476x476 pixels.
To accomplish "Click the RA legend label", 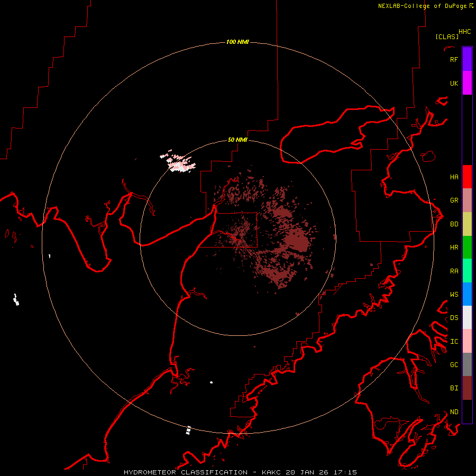I will tap(454, 271).
